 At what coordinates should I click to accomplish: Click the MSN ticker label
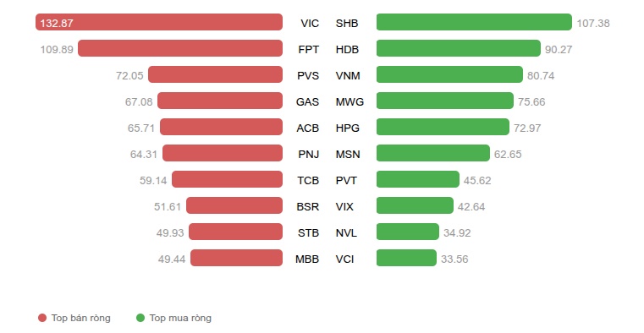click(x=348, y=154)
